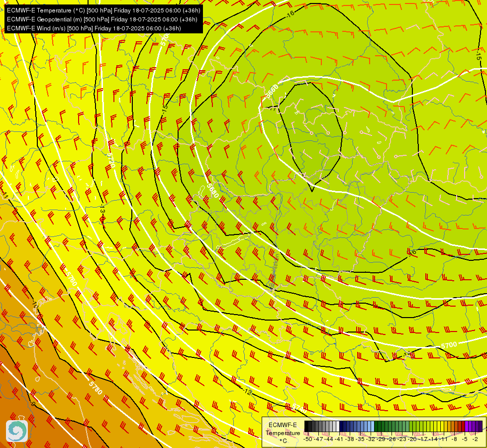Click the -9 isotherm contour label
The width and height of the screenshot is (487, 448).
[33, 404]
